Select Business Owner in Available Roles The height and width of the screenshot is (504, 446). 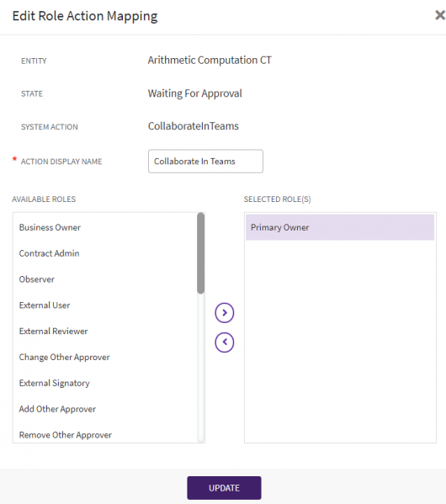[105, 227]
